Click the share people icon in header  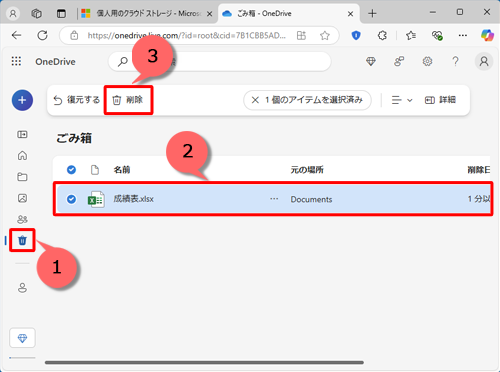(399, 61)
